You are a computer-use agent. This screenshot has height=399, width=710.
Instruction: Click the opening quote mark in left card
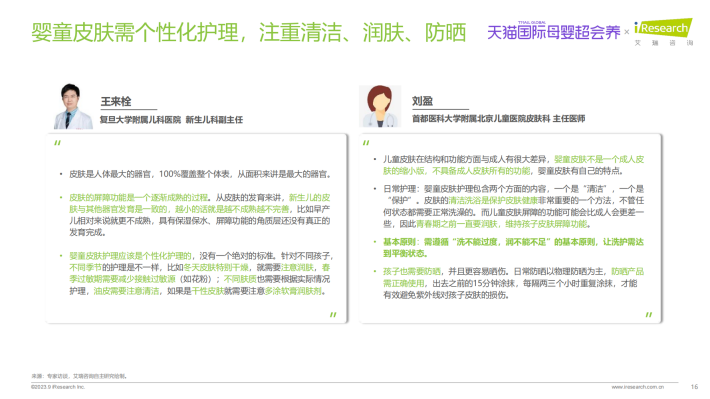point(58,143)
